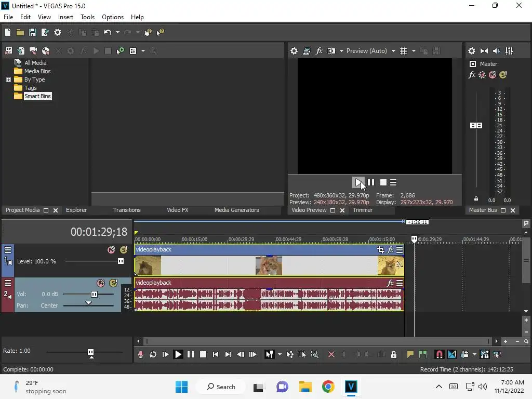Open the File menu
The height and width of the screenshot is (399, 532).
pyautogui.click(x=8, y=17)
